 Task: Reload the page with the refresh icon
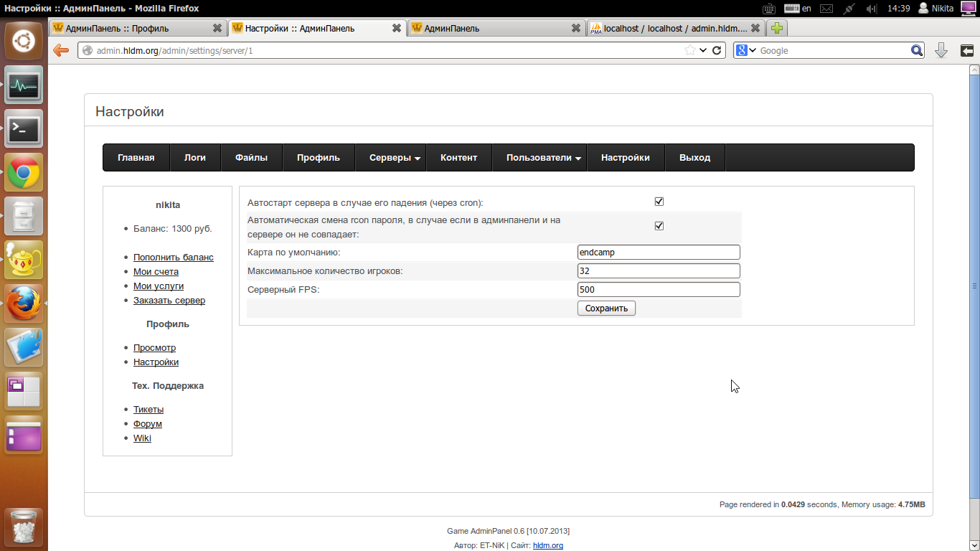tap(716, 50)
